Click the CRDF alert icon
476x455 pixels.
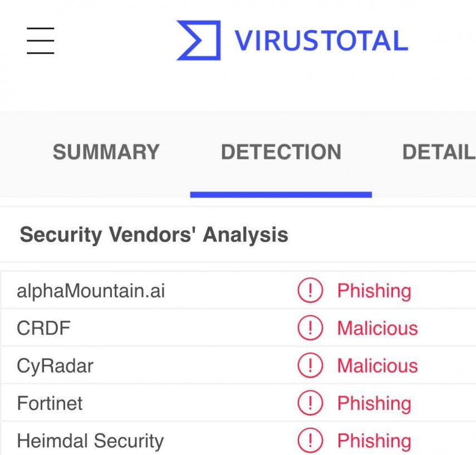tap(310, 328)
